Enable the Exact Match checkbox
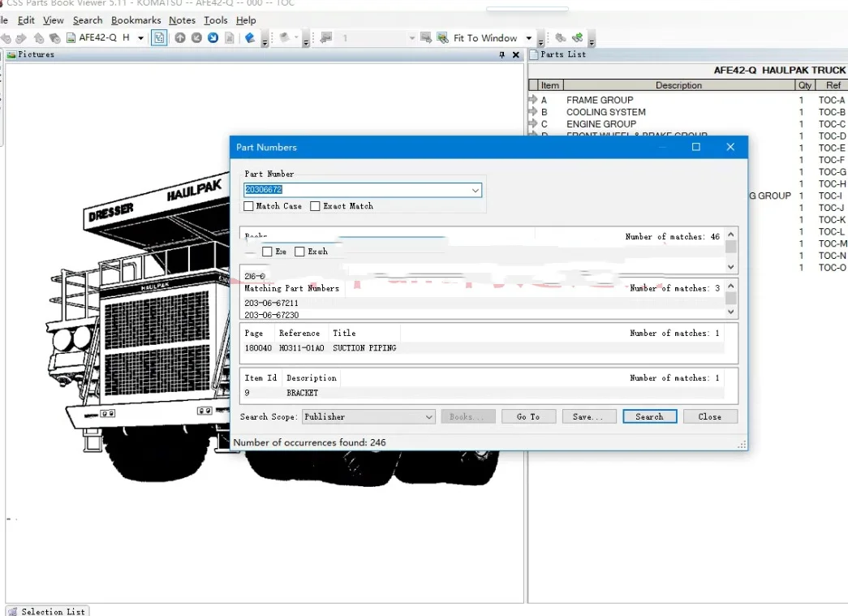The image size is (848, 616). coord(315,206)
